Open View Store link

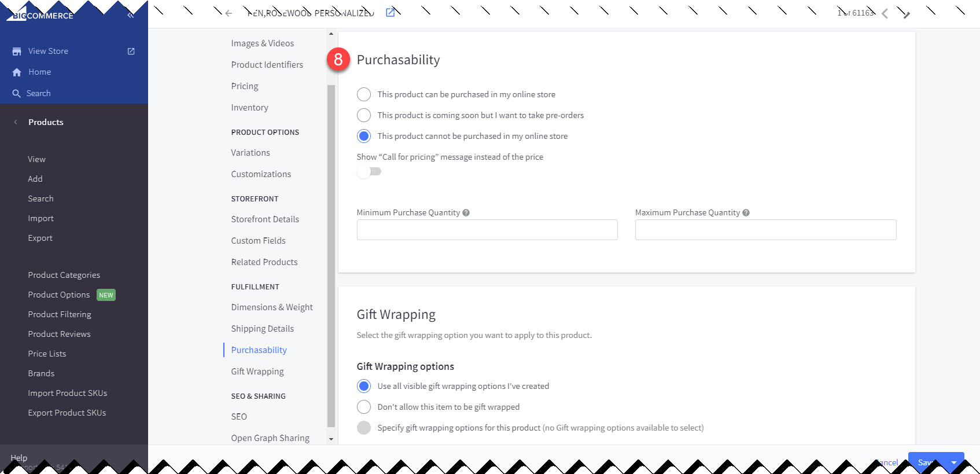(48, 51)
